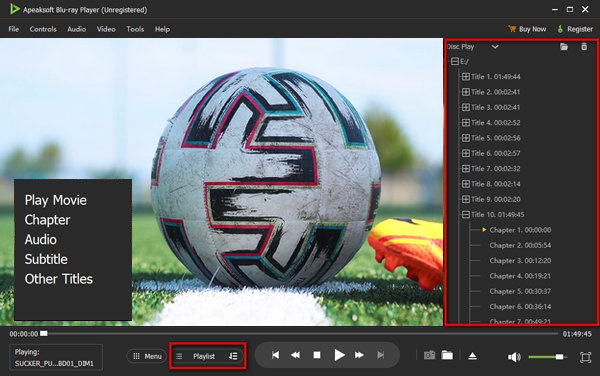Viewport: 600px width, 376px height.
Task: Collapse the E:/ disc tree
Action: [455, 61]
